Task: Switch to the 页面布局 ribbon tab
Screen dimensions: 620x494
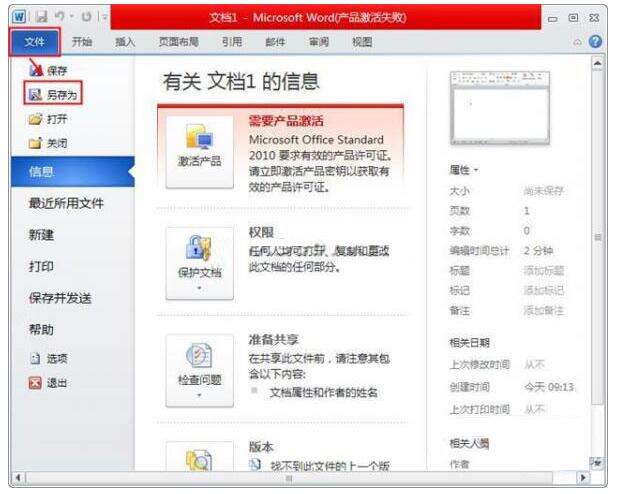Action: (178, 42)
